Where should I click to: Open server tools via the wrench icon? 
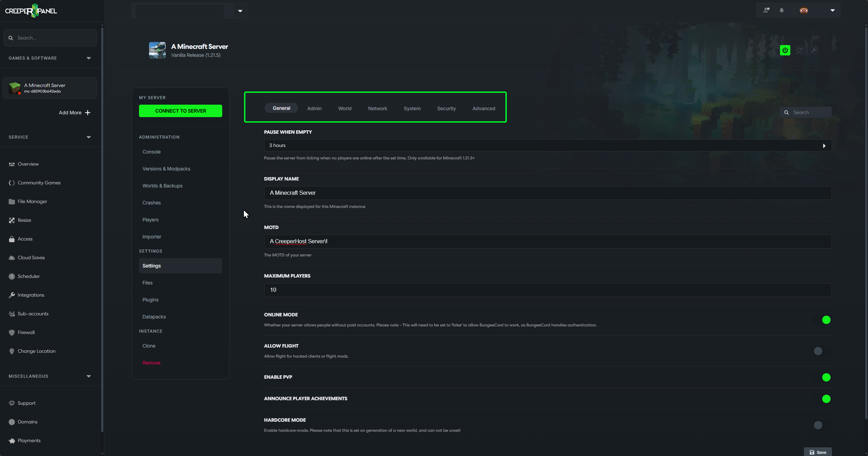[x=814, y=50]
